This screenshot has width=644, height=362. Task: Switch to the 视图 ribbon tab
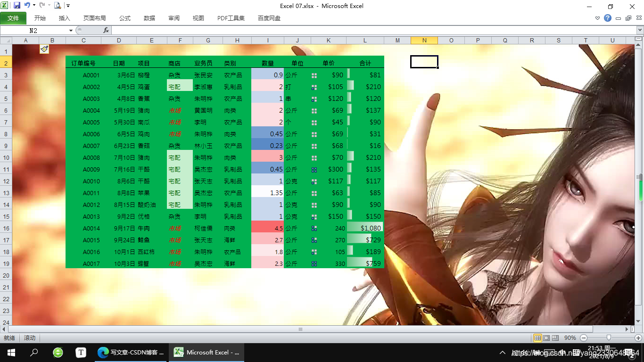[x=198, y=18]
